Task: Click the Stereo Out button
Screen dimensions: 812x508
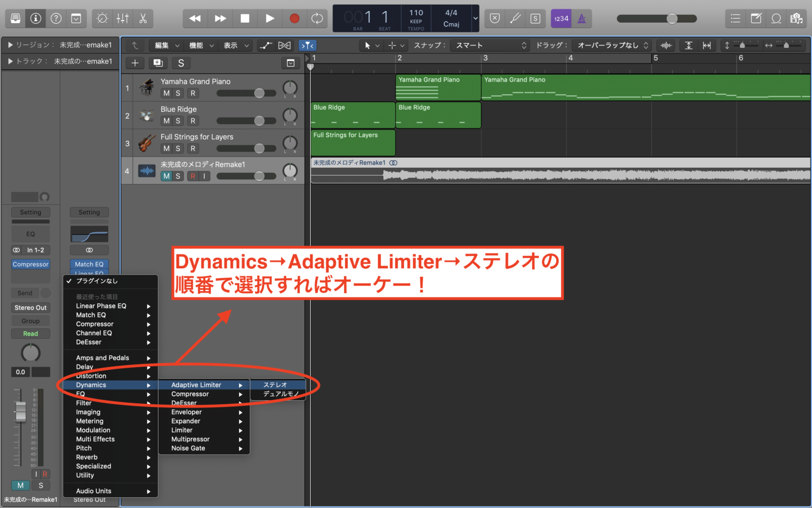Action: 30,307
